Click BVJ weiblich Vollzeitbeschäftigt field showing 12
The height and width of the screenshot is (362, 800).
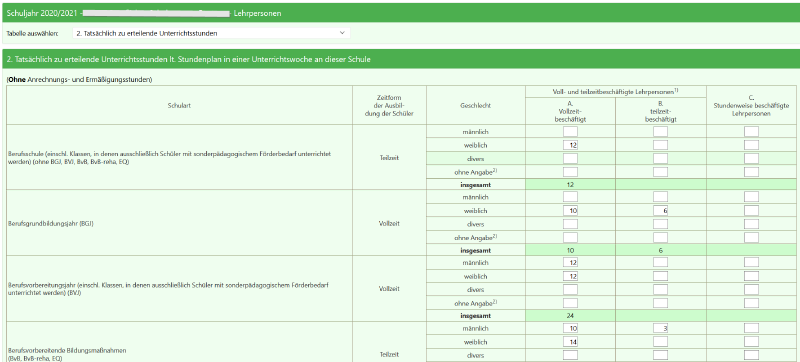pyautogui.click(x=570, y=275)
